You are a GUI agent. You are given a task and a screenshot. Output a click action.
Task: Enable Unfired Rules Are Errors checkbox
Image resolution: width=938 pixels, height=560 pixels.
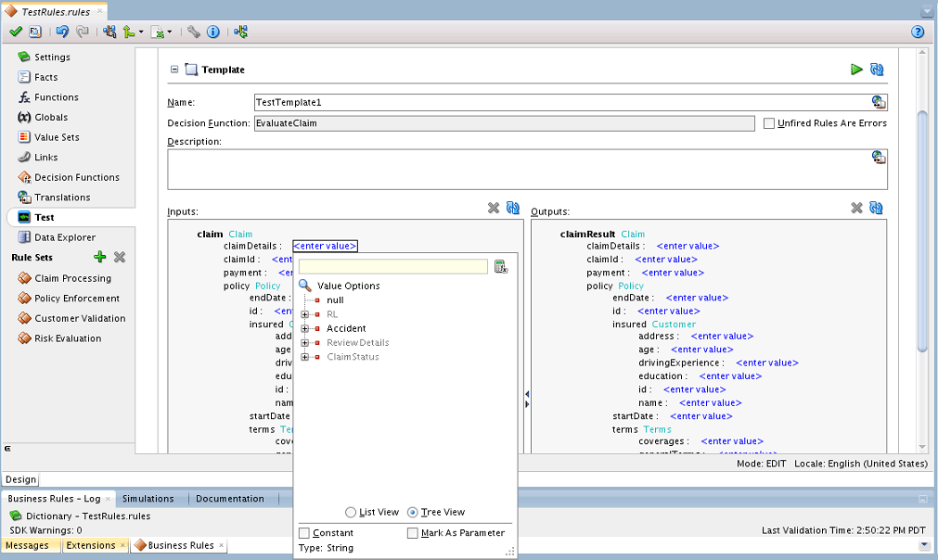tap(769, 123)
